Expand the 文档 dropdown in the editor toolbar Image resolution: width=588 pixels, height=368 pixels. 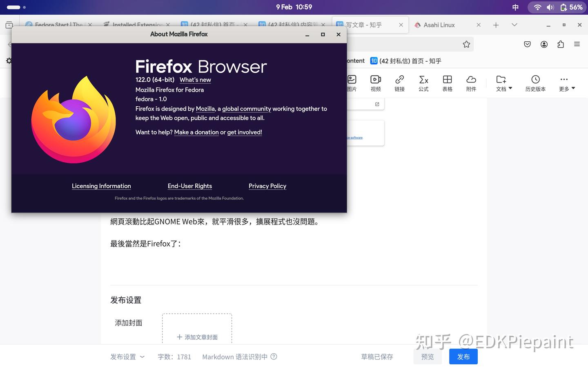(504, 83)
